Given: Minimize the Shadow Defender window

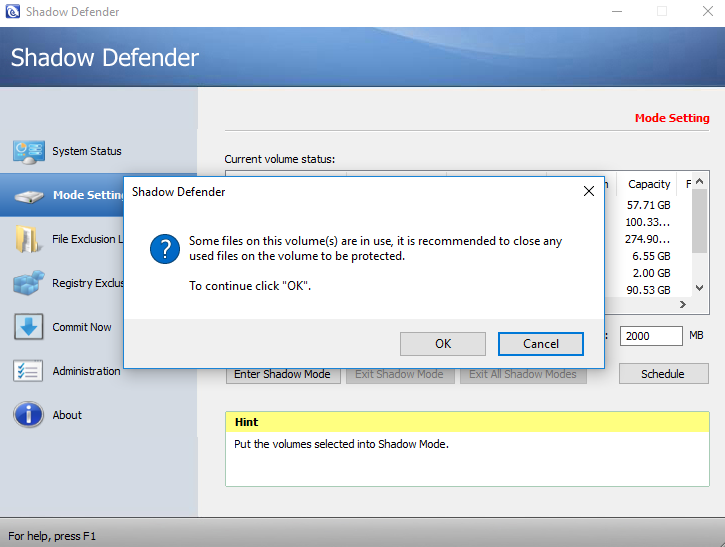Looking at the screenshot, I should [617, 12].
